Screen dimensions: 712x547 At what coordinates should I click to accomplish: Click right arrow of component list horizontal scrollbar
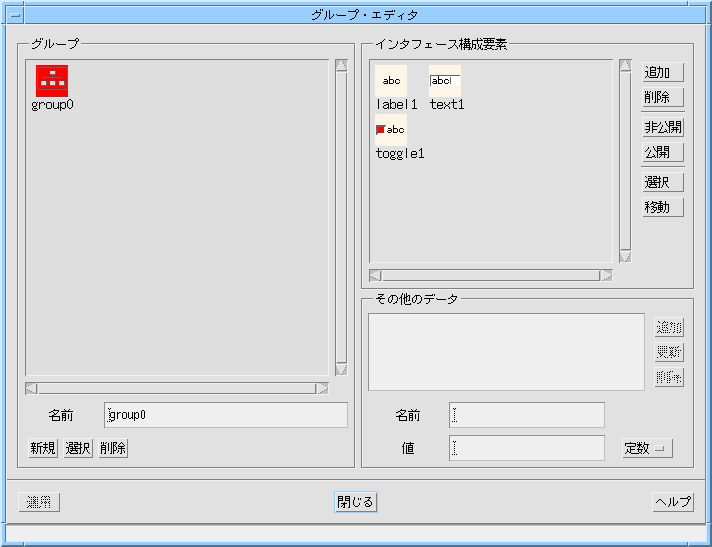click(607, 276)
